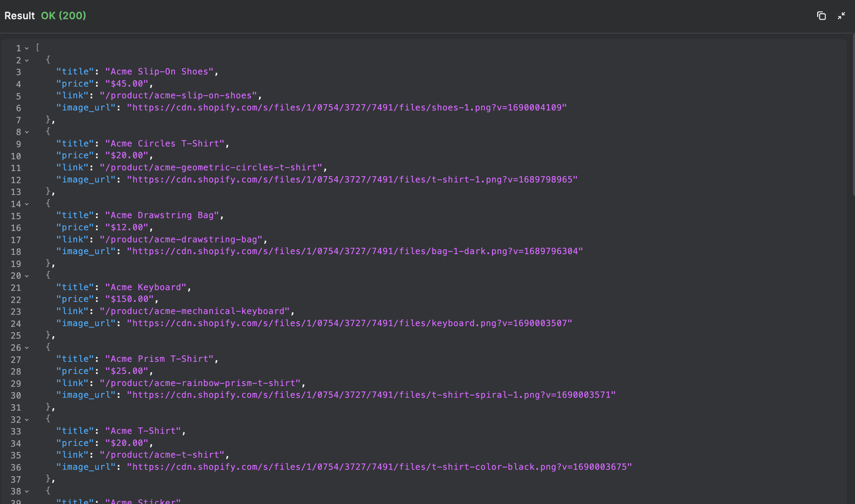Click the acme-mechanical-keyboard link

point(195,311)
